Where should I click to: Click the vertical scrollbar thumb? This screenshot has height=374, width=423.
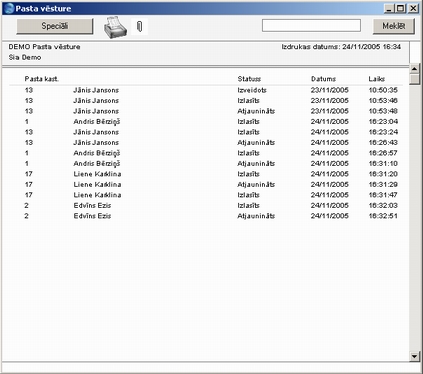click(414, 79)
